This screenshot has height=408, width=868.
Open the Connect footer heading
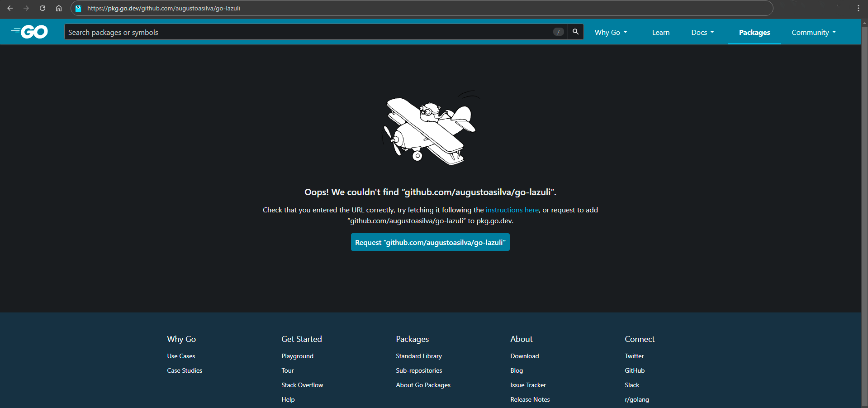tap(640, 339)
